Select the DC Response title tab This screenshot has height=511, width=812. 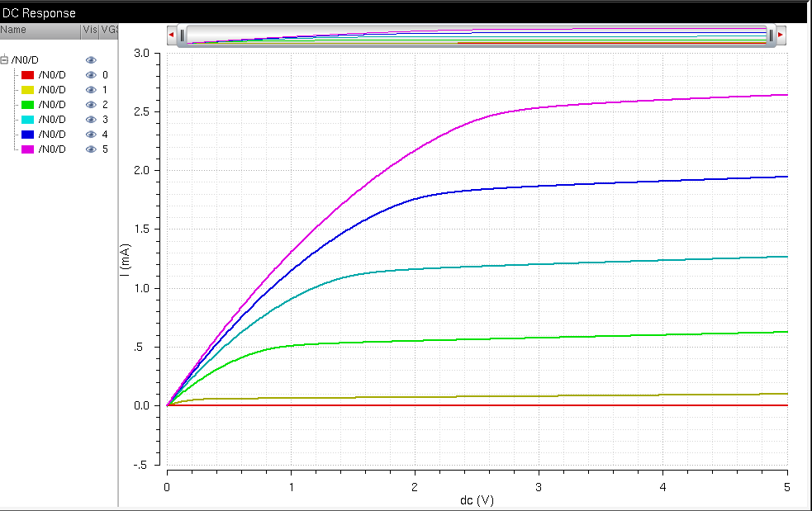tap(40, 13)
